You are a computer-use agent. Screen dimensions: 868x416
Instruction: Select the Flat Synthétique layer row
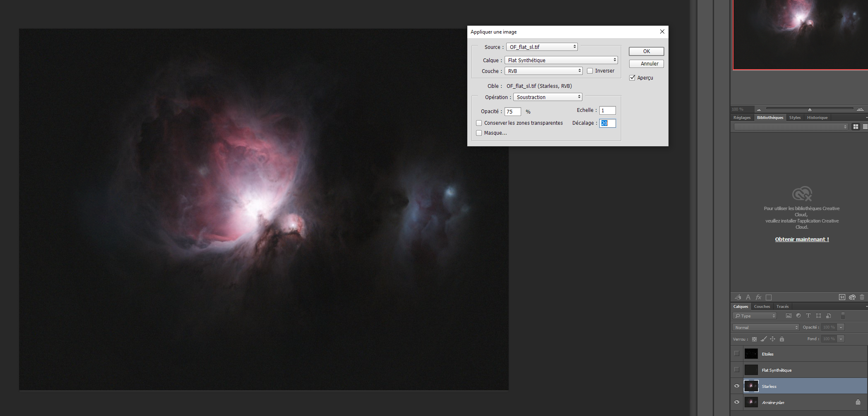coord(799,370)
